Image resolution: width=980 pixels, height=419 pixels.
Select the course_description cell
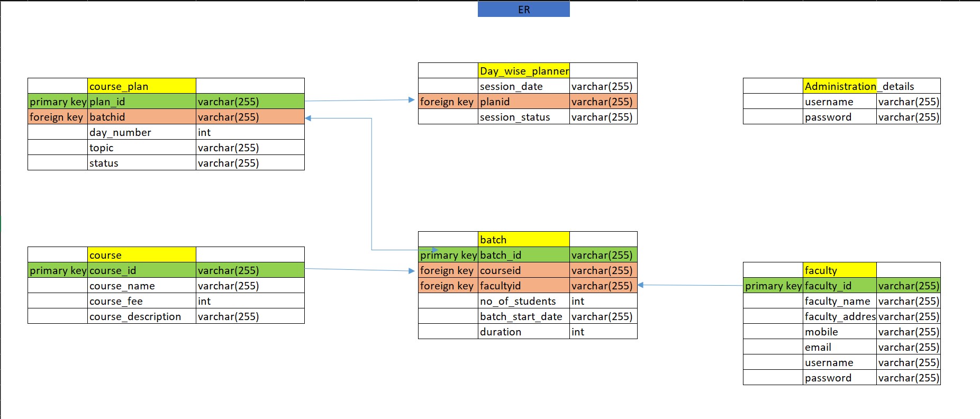click(141, 316)
